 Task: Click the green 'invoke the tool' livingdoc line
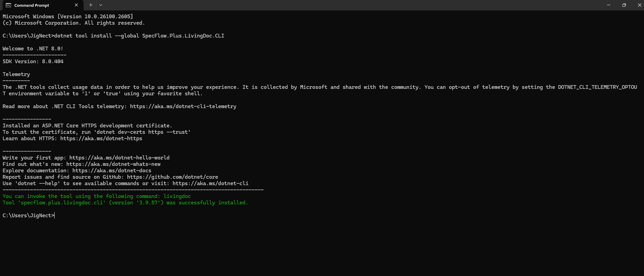[x=97, y=196]
